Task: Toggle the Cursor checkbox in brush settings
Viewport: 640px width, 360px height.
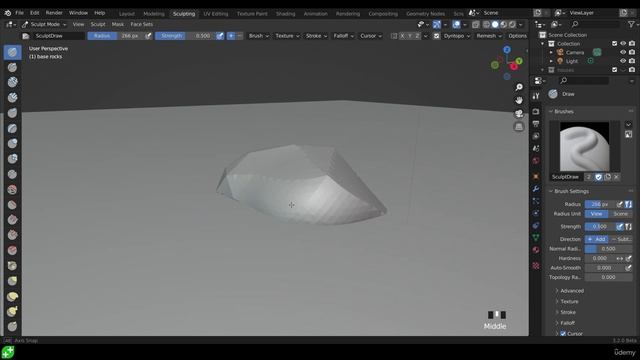Action: click(563, 333)
